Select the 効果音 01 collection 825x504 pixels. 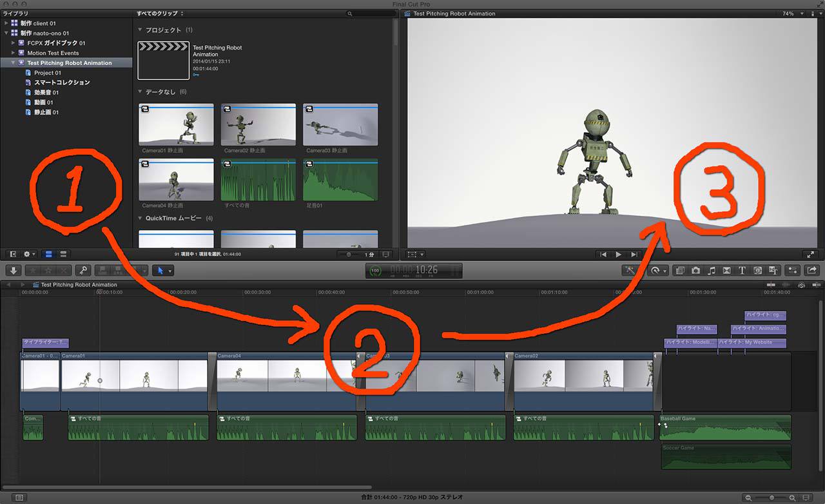coord(46,93)
